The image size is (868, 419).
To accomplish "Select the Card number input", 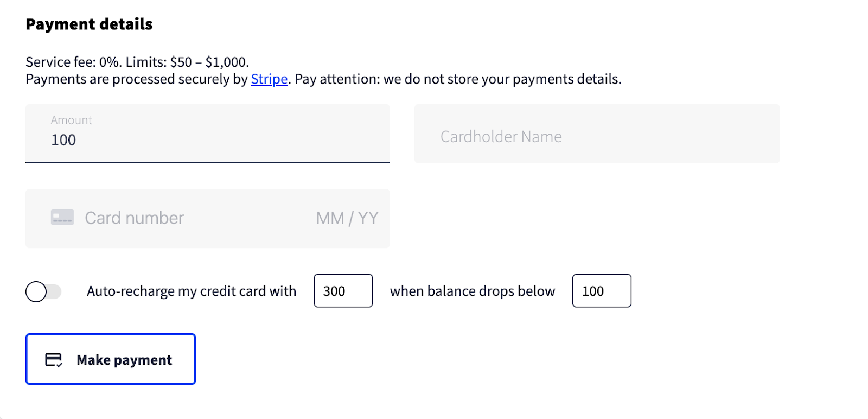I will coord(184,218).
